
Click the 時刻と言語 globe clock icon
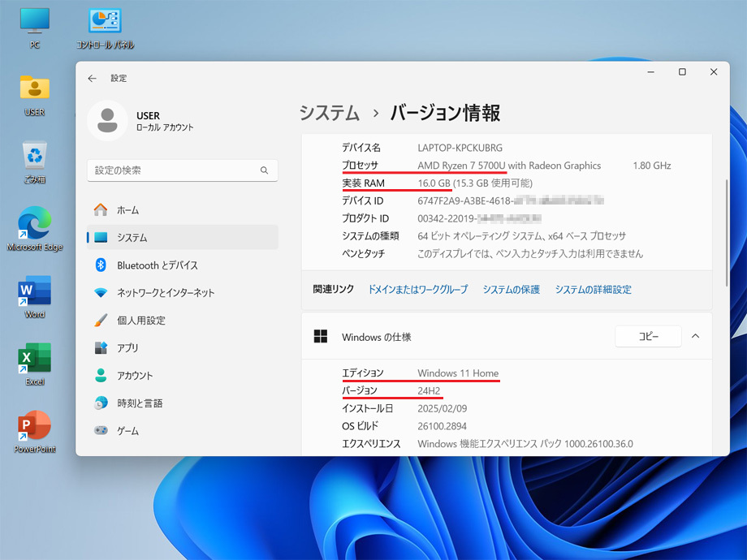click(x=101, y=403)
